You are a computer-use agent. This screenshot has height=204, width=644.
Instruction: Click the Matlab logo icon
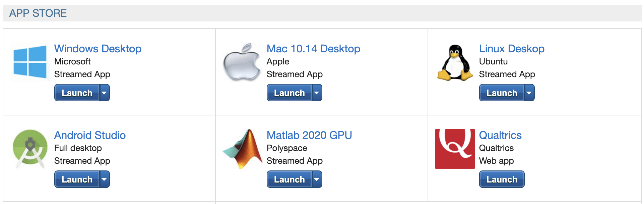tap(243, 149)
